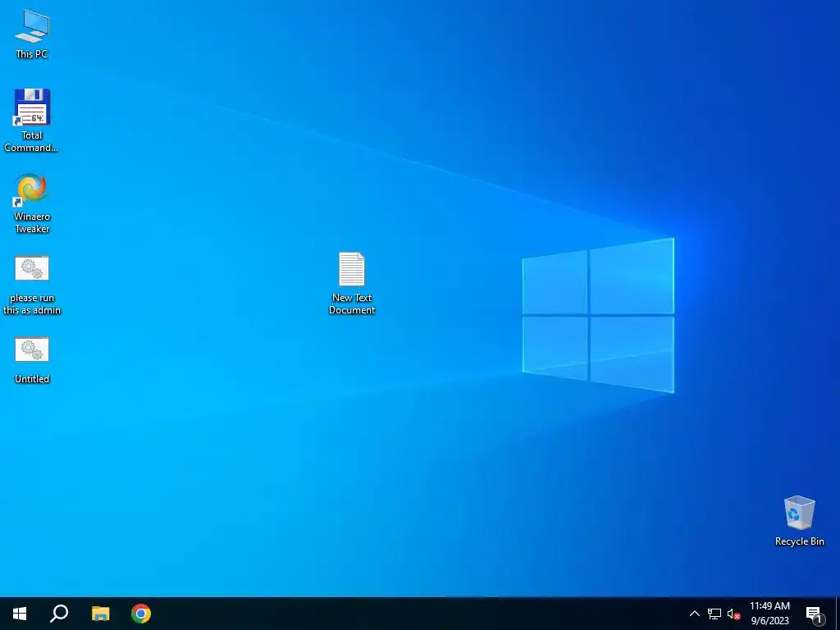Screen dimensions: 840x630
Task: Open the clock showing 11:49 AM
Action: [x=769, y=614]
